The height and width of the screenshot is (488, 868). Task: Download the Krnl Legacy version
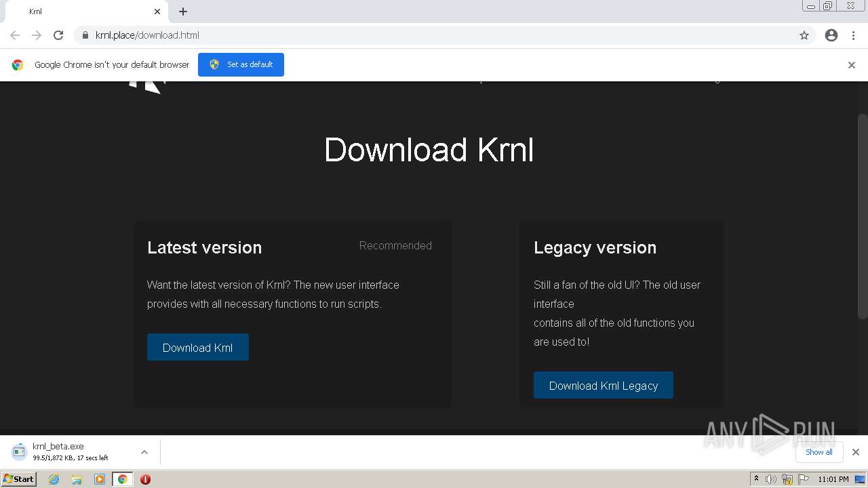[604, 385]
